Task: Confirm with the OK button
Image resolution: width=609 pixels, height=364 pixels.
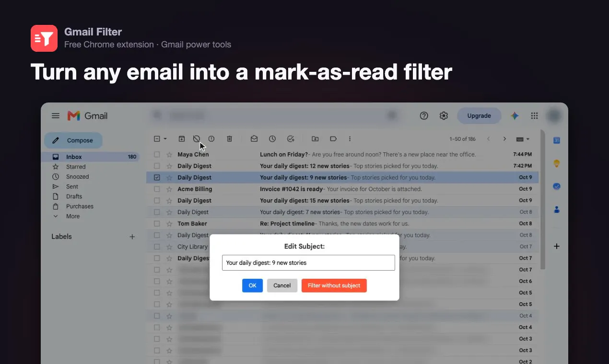Action: pos(252,285)
